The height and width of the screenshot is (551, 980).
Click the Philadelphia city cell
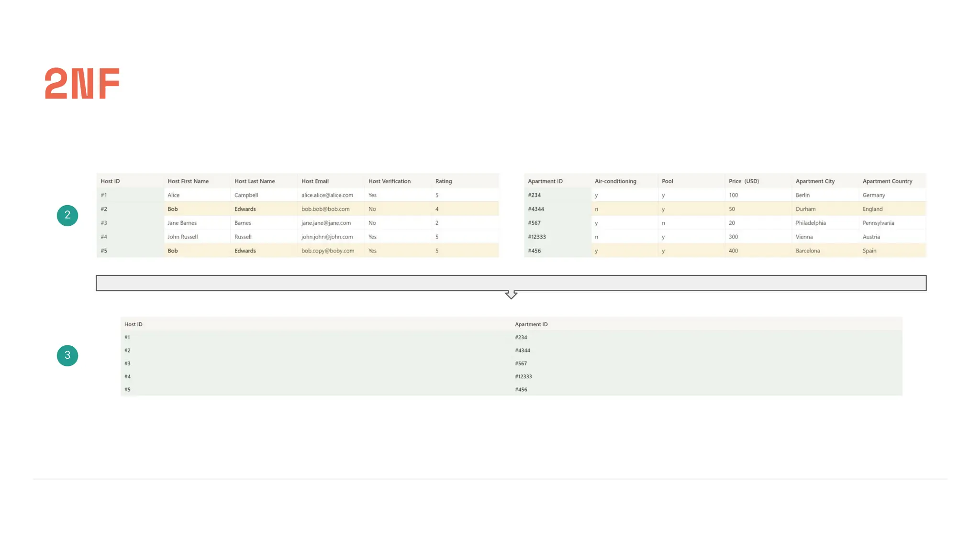point(811,223)
